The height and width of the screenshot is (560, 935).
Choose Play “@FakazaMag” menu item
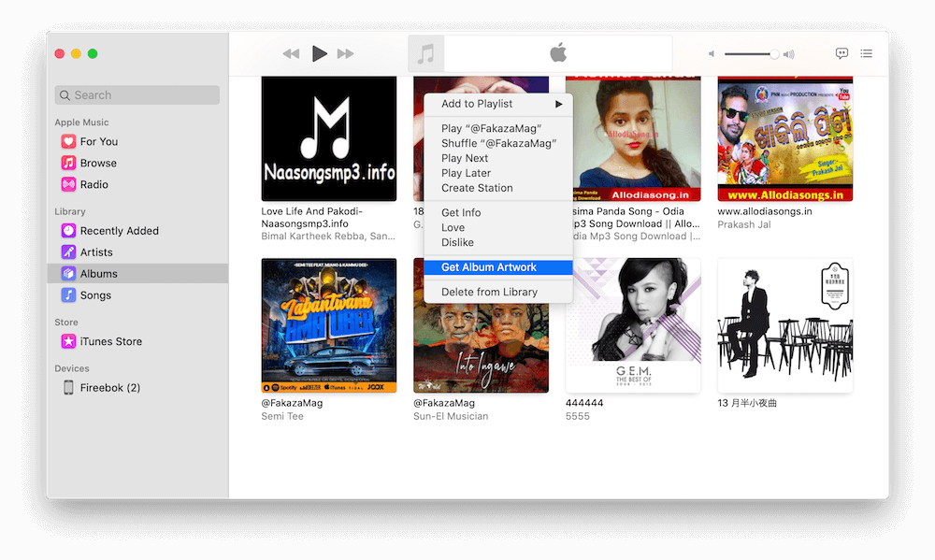coord(498,128)
